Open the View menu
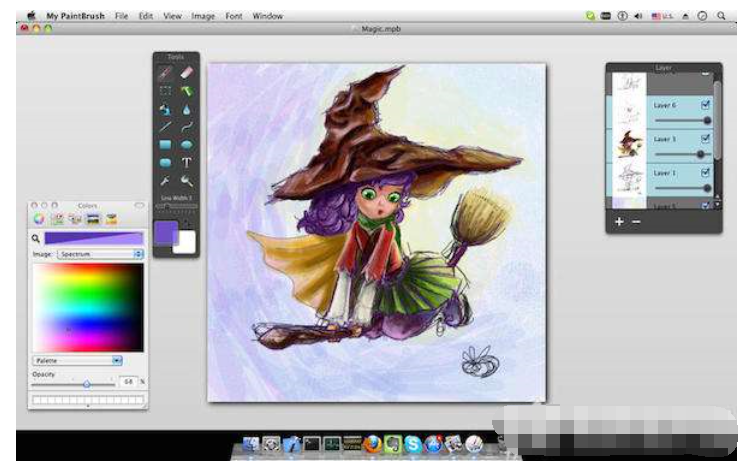 coord(172,16)
